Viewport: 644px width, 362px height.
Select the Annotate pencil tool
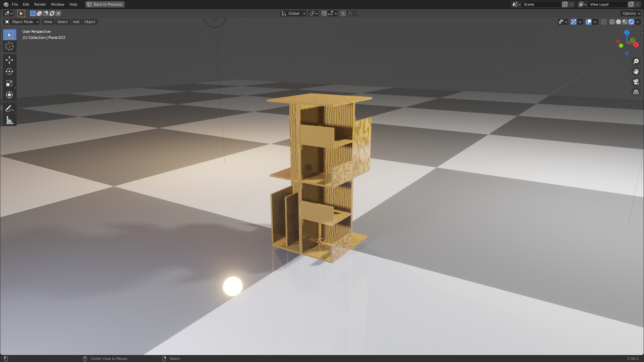9,109
